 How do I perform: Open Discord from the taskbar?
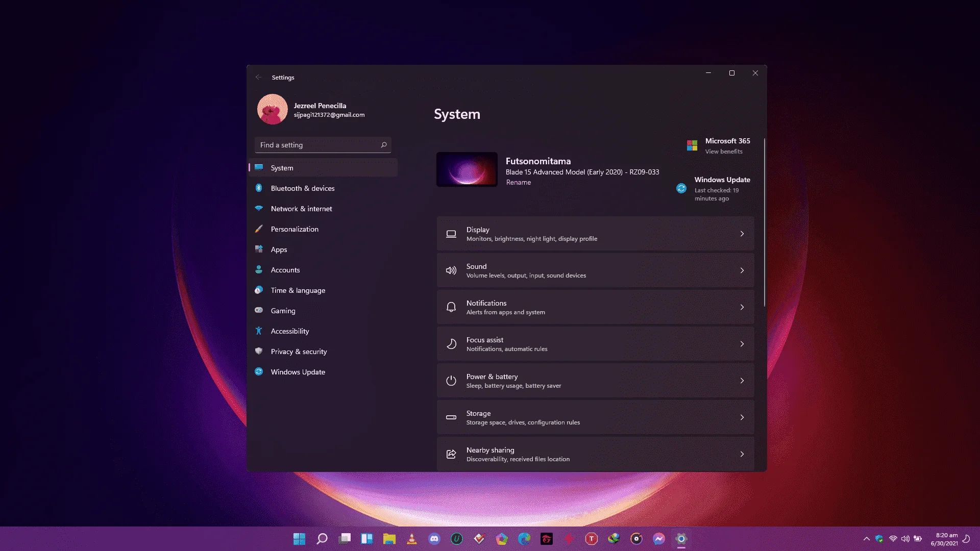(434, 539)
